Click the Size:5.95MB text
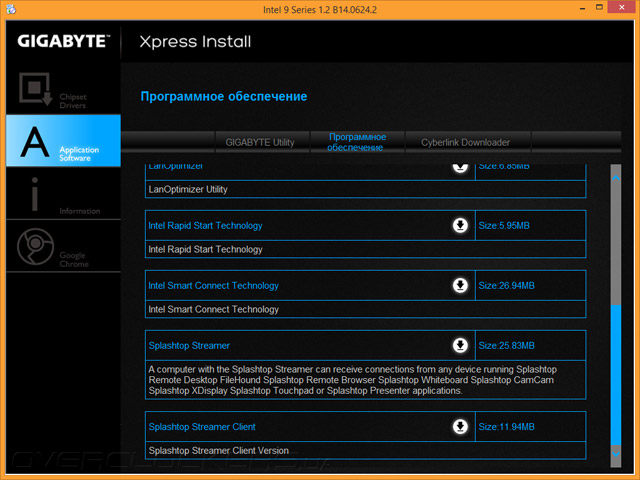 pyautogui.click(x=504, y=226)
